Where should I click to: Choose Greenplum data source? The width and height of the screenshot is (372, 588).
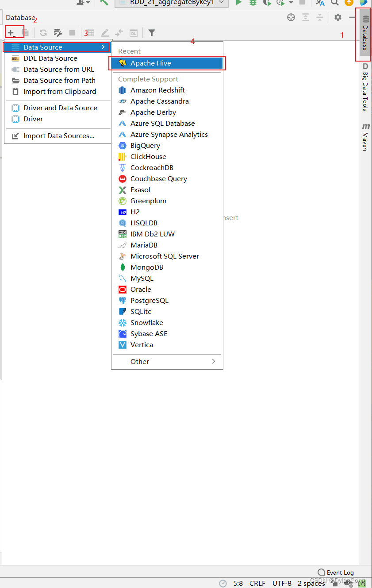pyautogui.click(x=167, y=201)
